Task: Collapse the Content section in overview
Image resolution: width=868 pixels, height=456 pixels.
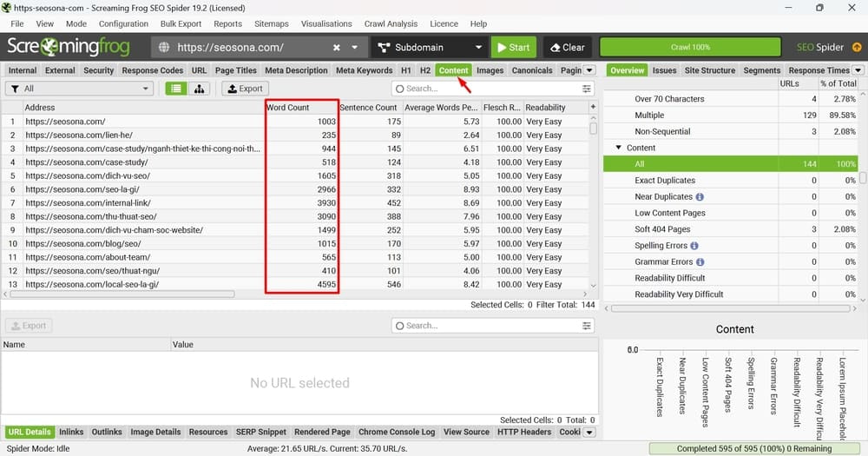Action: pyautogui.click(x=618, y=148)
